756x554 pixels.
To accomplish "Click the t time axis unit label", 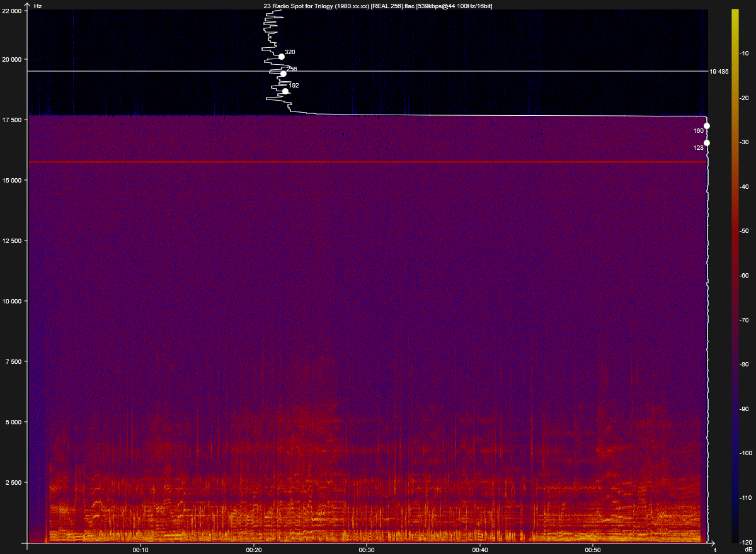I will coord(715,550).
